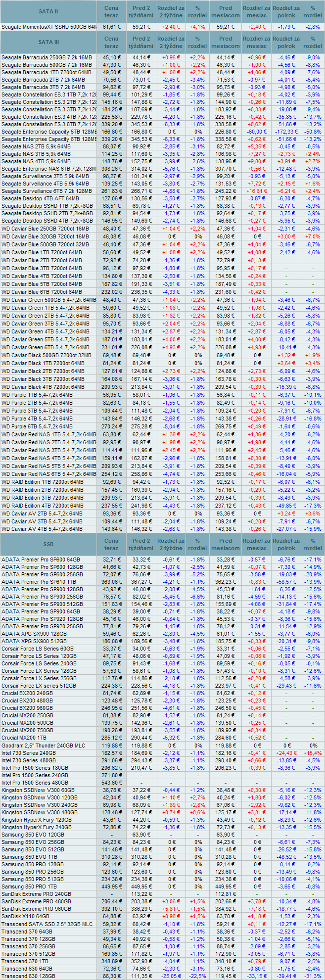This screenshot has height=980, width=325.
Task: Click the "-33,15 €" monthly difference value
Action: click(256, 976)
